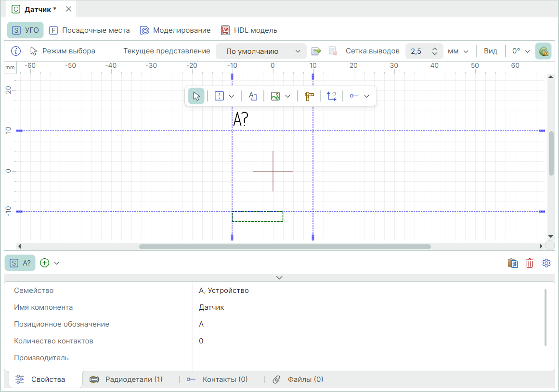The width and height of the screenshot is (559, 392).
Task: Click the add representation icon
Action: coord(316,51)
